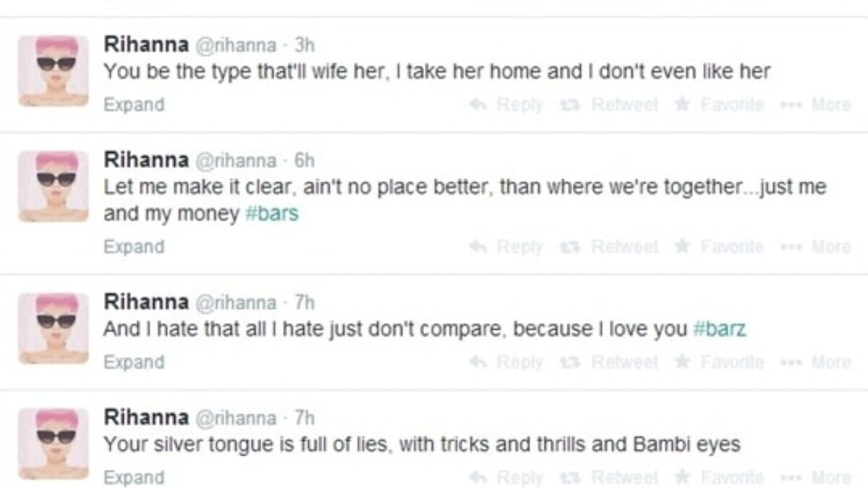Expand the "silver tongue" tweet
Image resolution: width=868 pixels, height=488 pixels.
[x=134, y=477]
